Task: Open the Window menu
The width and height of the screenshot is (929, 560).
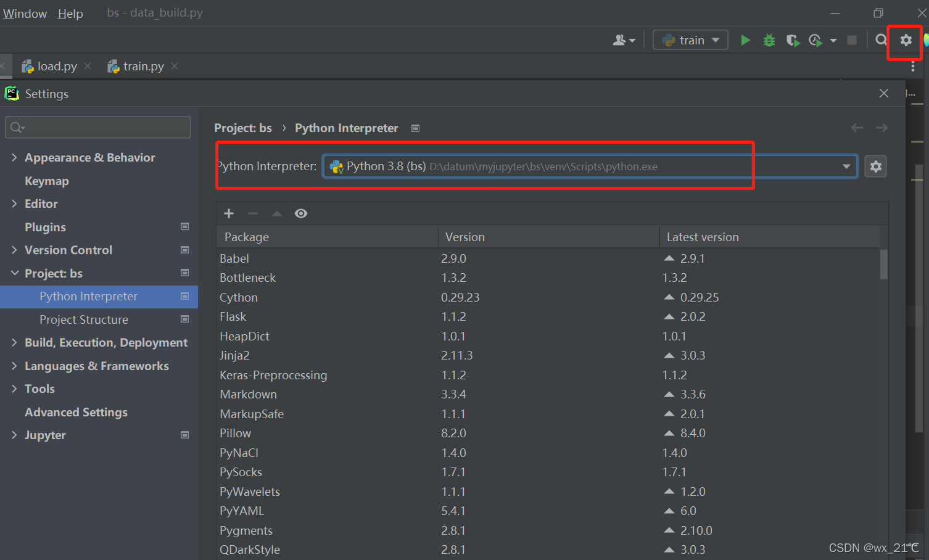Action: coord(25,14)
